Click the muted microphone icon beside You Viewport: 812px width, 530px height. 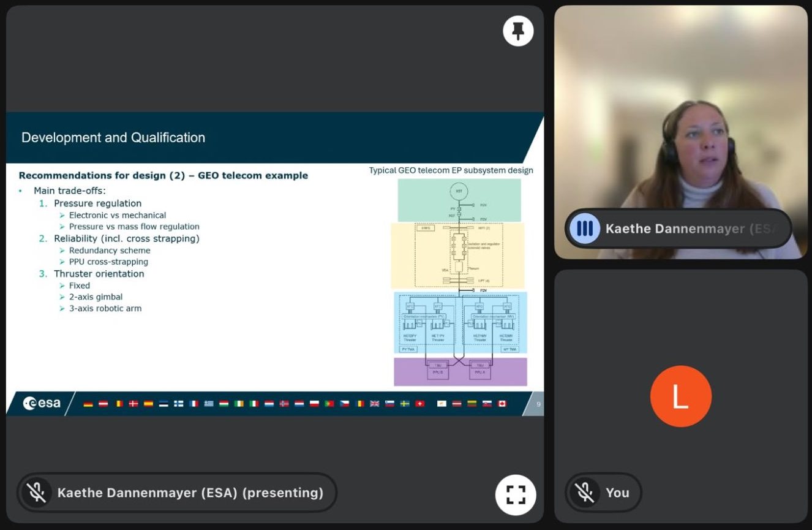pos(585,493)
